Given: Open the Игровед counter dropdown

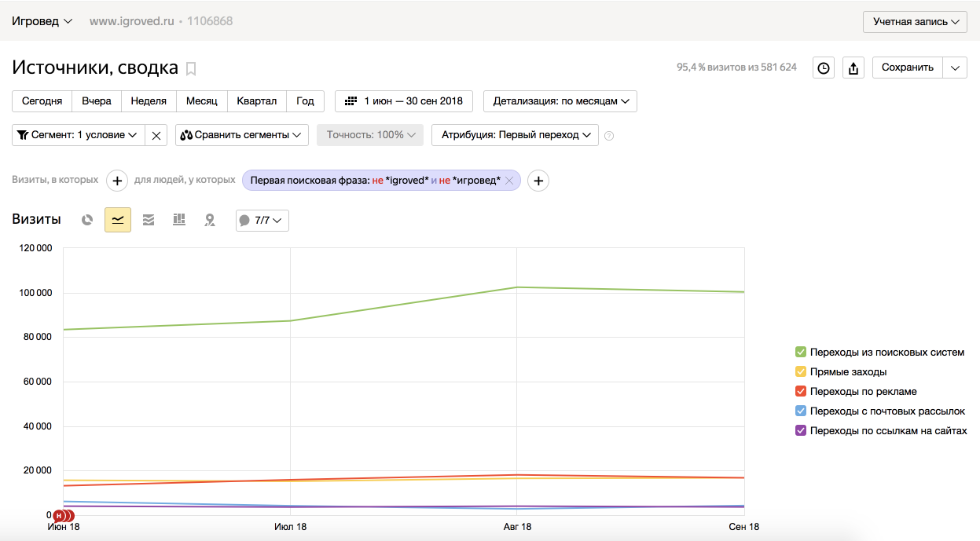Looking at the screenshot, I should point(42,21).
